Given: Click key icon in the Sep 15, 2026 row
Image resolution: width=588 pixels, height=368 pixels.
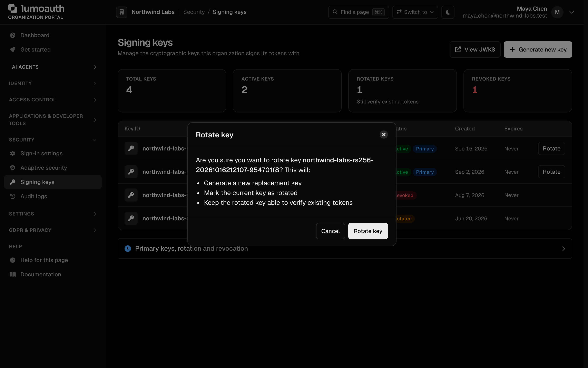Looking at the screenshot, I should tap(131, 148).
